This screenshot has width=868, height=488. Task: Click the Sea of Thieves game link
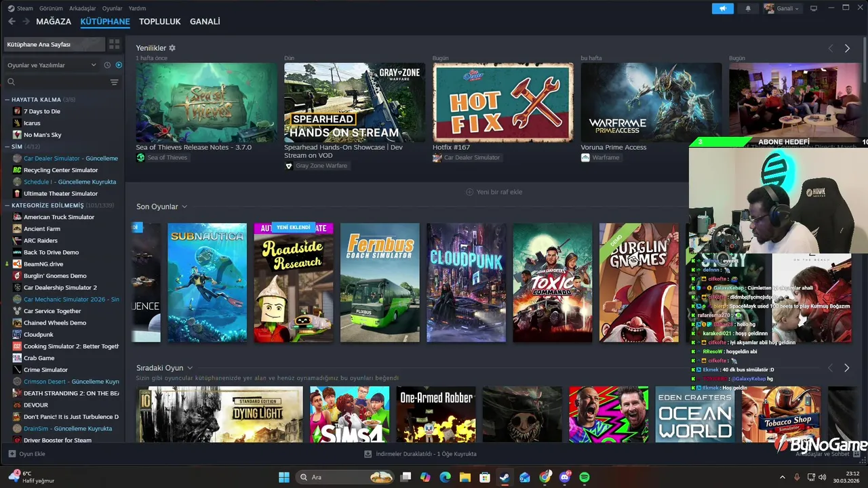pyautogui.click(x=162, y=157)
